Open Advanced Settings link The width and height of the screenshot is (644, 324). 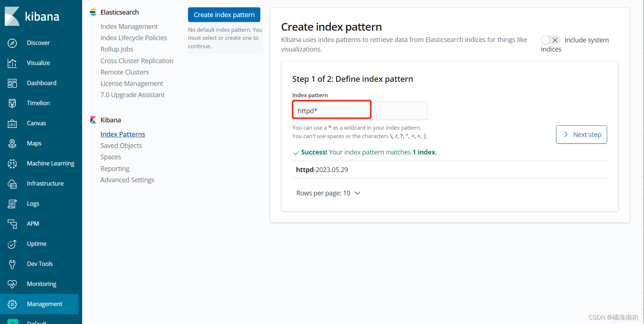pyautogui.click(x=127, y=180)
